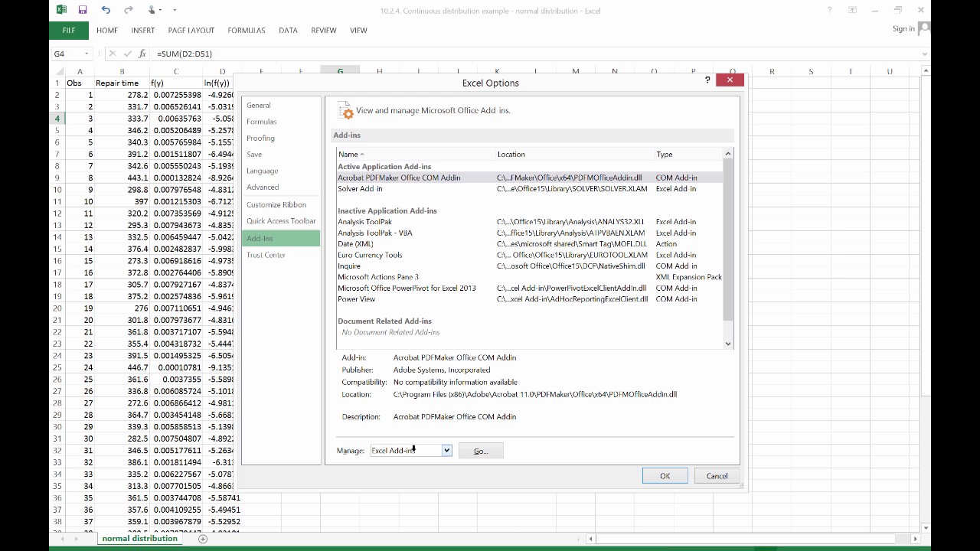The image size is (980, 551).
Task: Select Quick Access Toolbar category
Action: tap(281, 221)
